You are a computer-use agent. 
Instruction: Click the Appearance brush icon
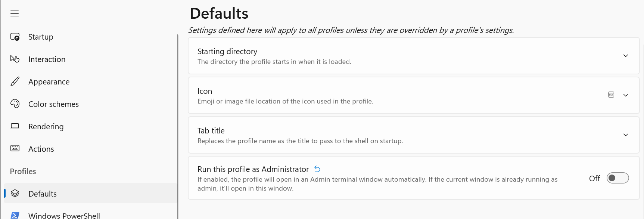15,81
